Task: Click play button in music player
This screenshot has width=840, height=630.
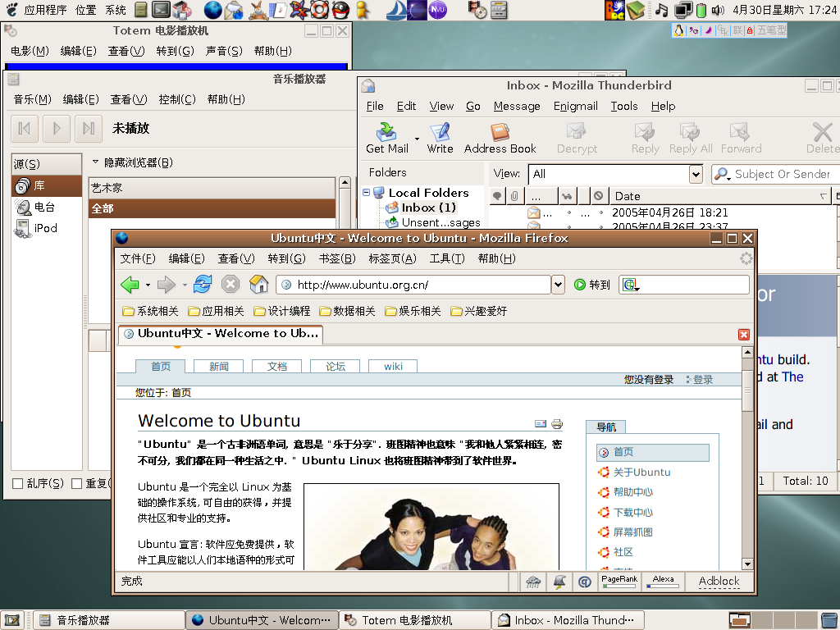Action: (x=57, y=128)
